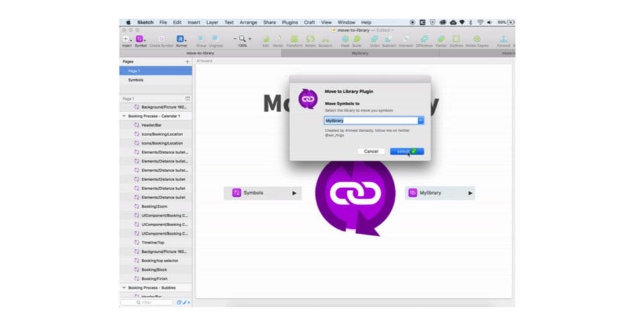This screenshot has width=644, height=322.
Task: Click the Scale toolbar icon
Action: click(357, 39)
